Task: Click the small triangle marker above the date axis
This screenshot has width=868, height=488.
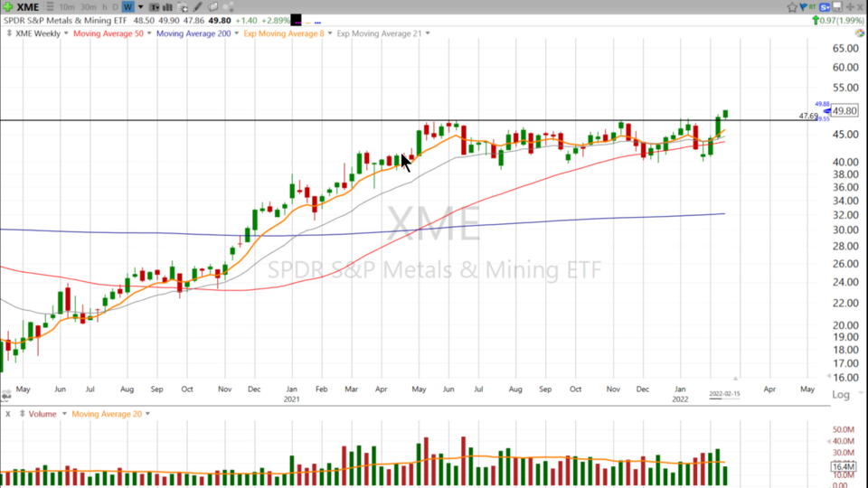Action: [735, 379]
